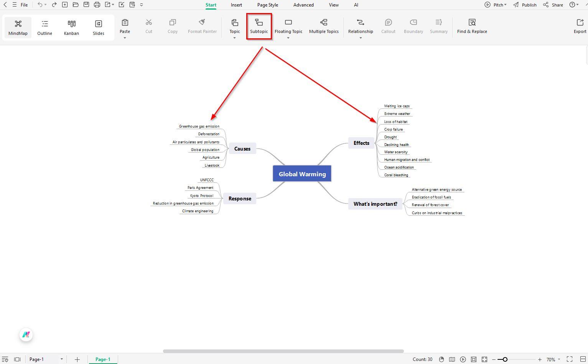This screenshot has width=588, height=364.
Task: Click the fit-to-page icon in status bar
Action: click(474, 359)
